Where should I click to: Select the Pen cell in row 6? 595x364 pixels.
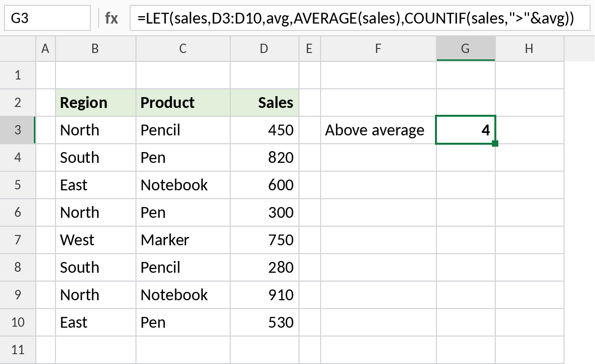pos(183,212)
